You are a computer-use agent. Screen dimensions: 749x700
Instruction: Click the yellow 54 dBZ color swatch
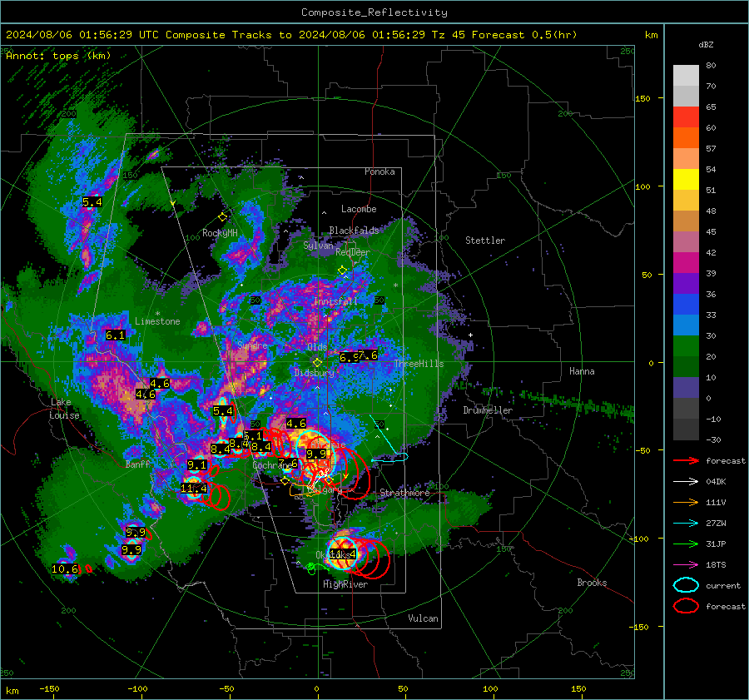[686, 180]
